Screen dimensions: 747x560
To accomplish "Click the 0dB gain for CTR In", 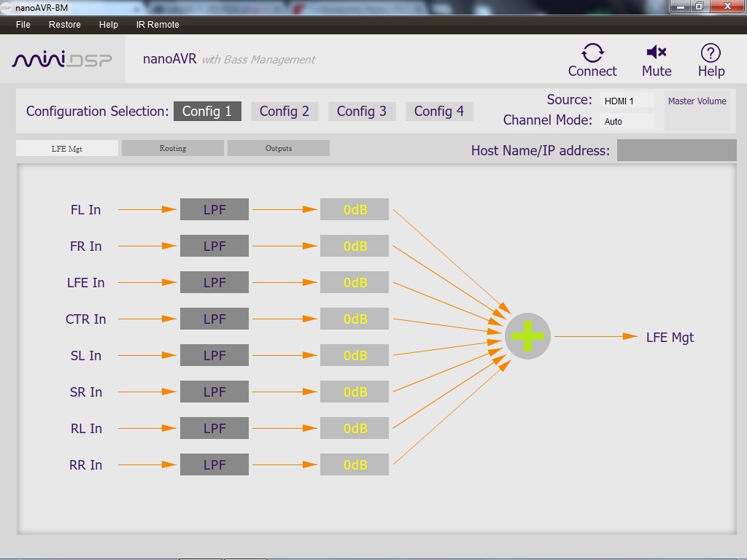I will (x=355, y=319).
